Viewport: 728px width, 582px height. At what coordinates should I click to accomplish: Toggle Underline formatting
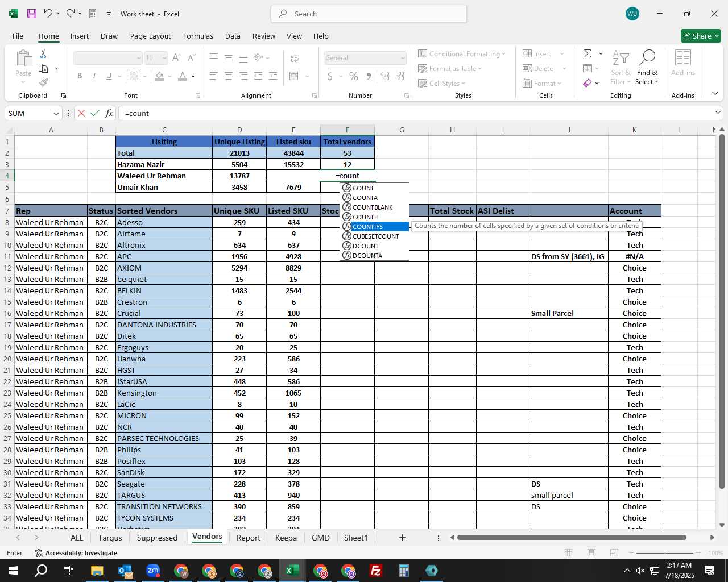(109, 76)
